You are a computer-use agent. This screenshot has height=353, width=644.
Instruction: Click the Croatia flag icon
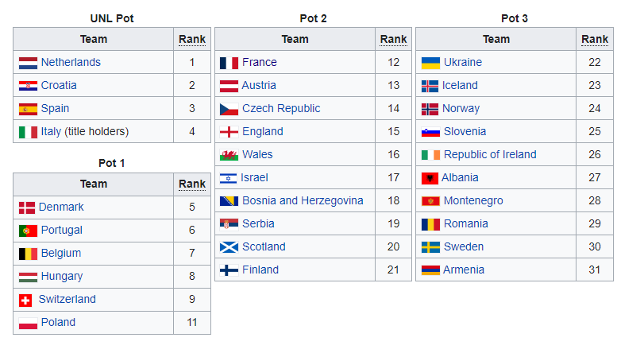(28, 86)
